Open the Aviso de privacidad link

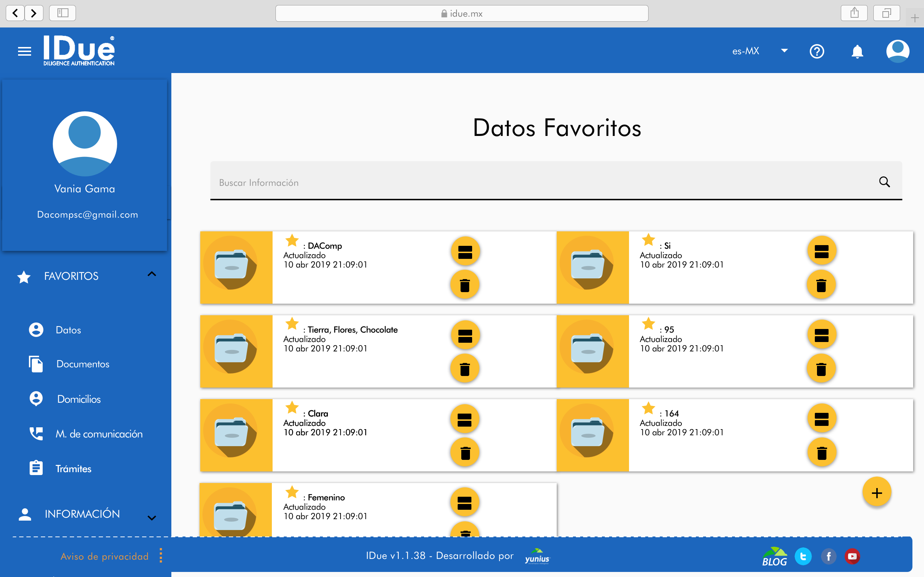pyautogui.click(x=104, y=556)
